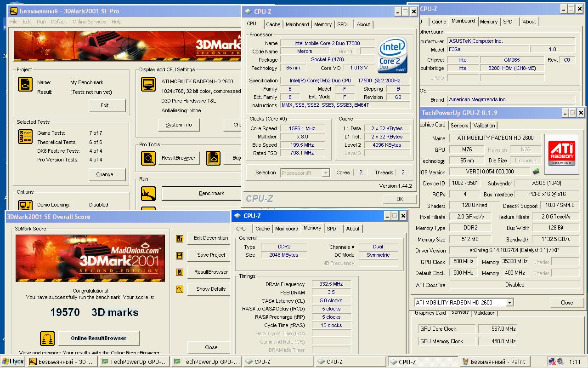The height and width of the screenshot is (368, 588).
Task: Click Close in the GPU-Z window
Action: pyautogui.click(x=567, y=303)
